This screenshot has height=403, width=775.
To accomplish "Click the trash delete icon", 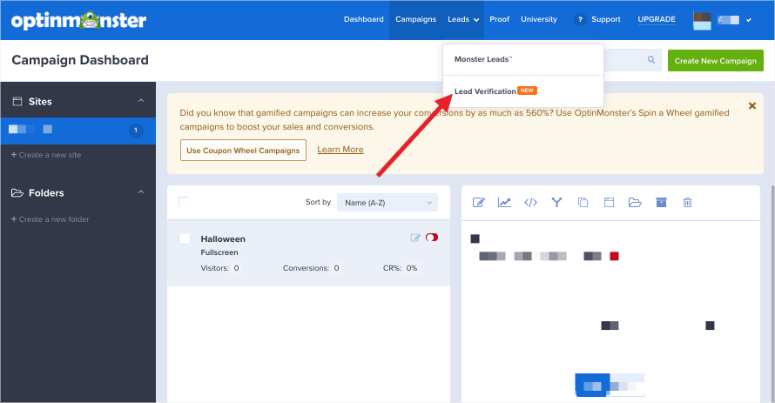I will tap(686, 203).
